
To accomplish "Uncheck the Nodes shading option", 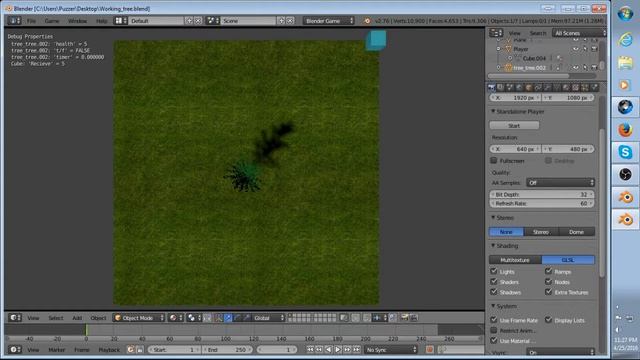I will [x=549, y=281].
